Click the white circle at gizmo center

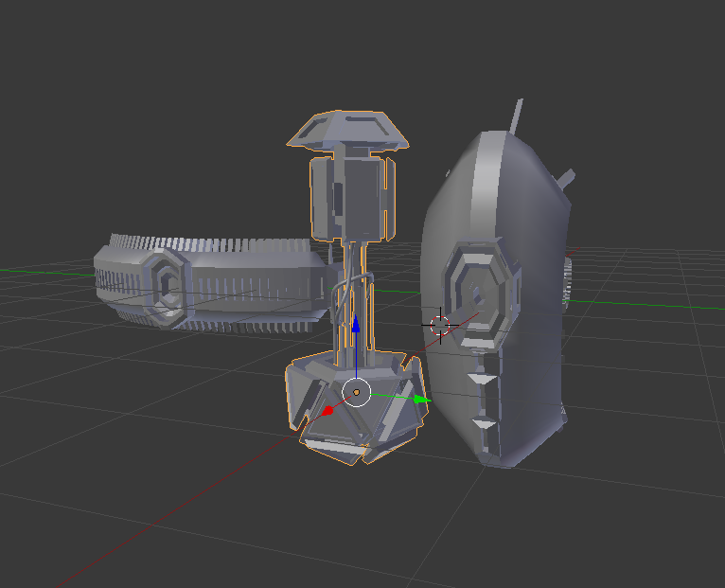pyautogui.click(x=356, y=392)
